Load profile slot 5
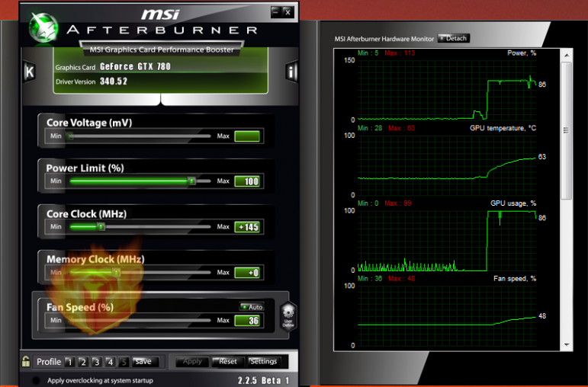 [124, 362]
